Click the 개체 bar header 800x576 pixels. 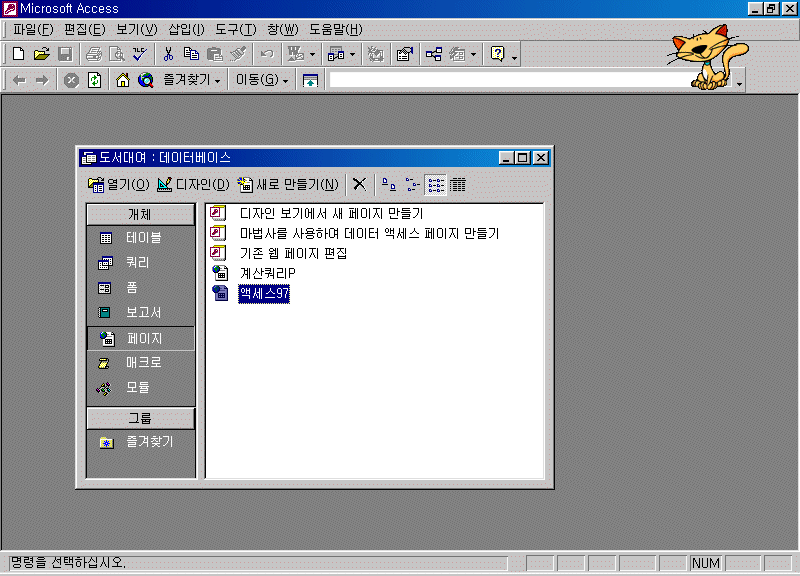141,214
